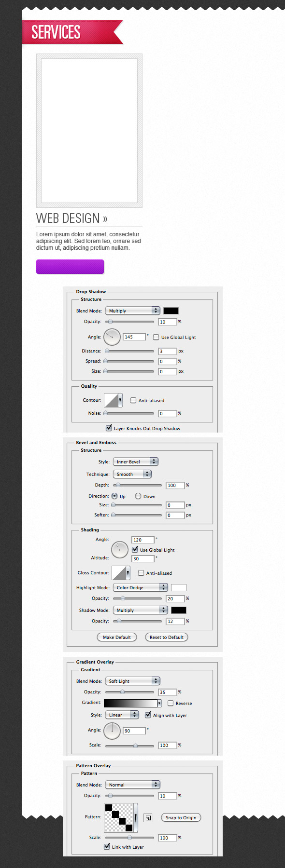Image resolution: width=285 pixels, height=868 pixels.
Task: Click Pattern Overlay Opacity field showing 10
Action: tap(168, 796)
